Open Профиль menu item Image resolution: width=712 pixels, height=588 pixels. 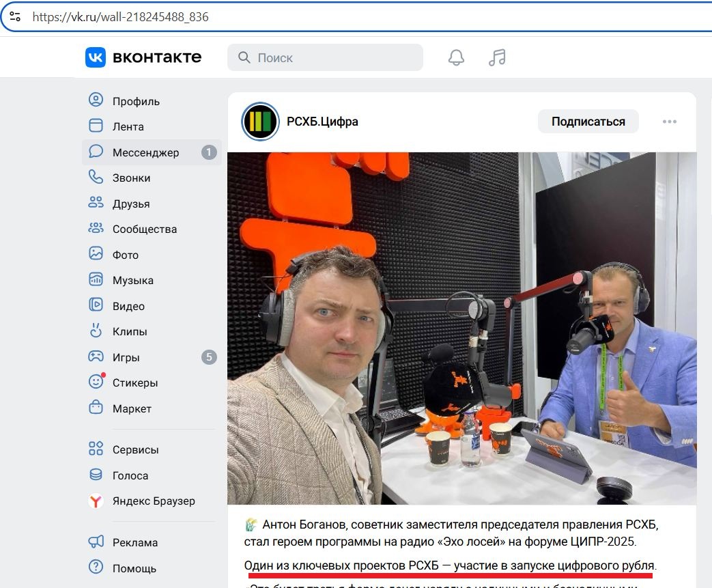tap(136, 101)
